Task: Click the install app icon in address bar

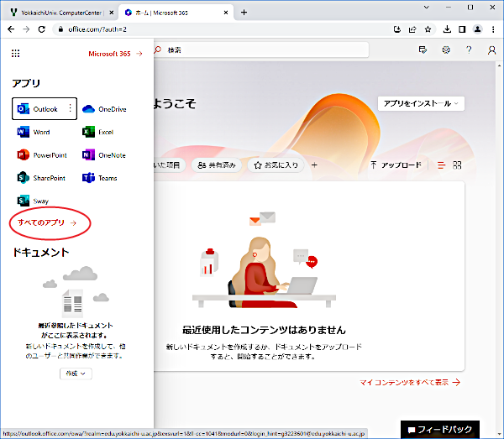Action: [x=397, y=29]
